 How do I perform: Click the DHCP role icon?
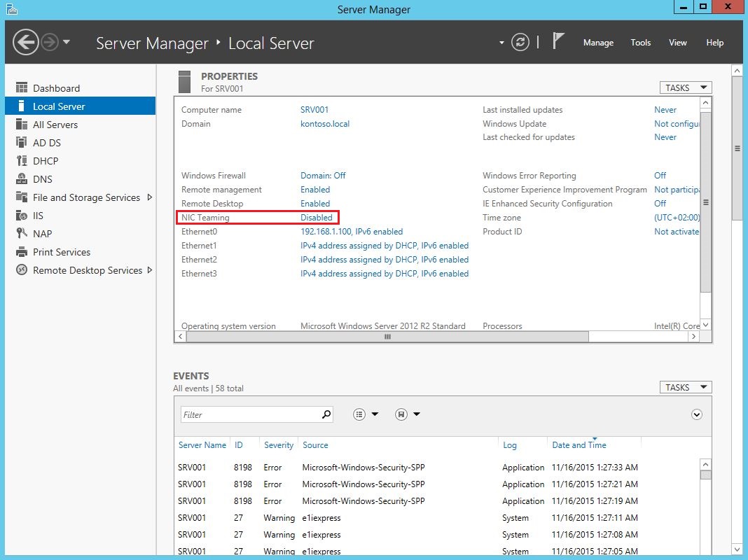pos(22,160)
